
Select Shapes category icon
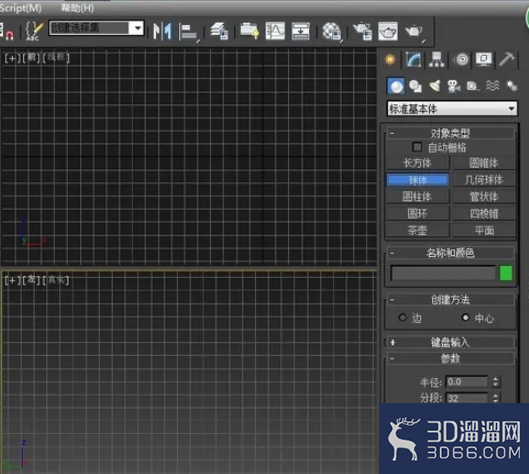tap(415, 86)
